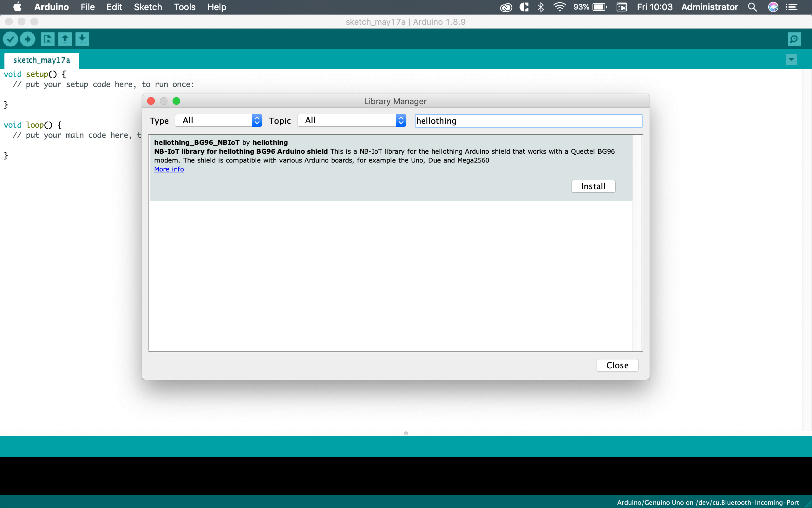The width and height of the screenshot is (812, 508).
Task: Open Spotlight search magnifier
Action: [752, 7]
